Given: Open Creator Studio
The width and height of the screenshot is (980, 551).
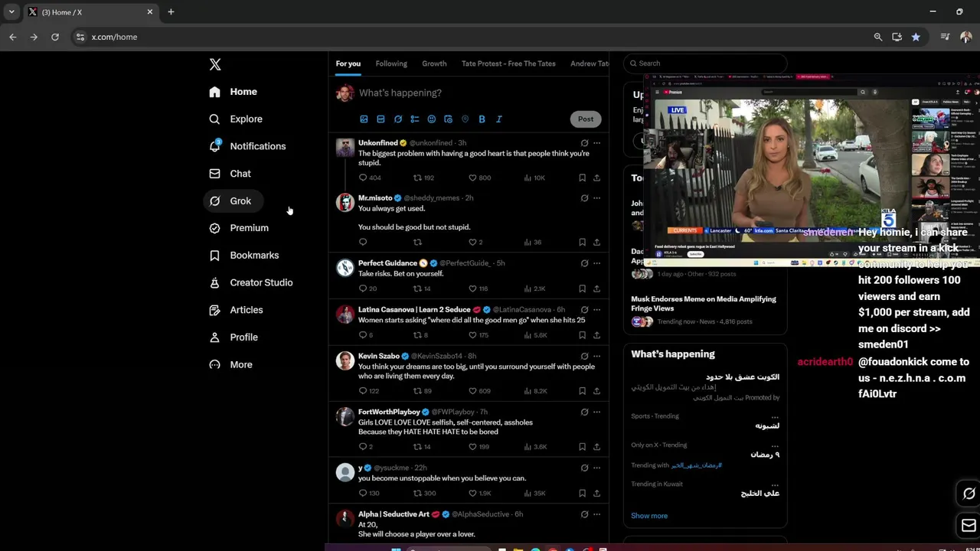Looking at the screenshot, I should click(251, 282).
